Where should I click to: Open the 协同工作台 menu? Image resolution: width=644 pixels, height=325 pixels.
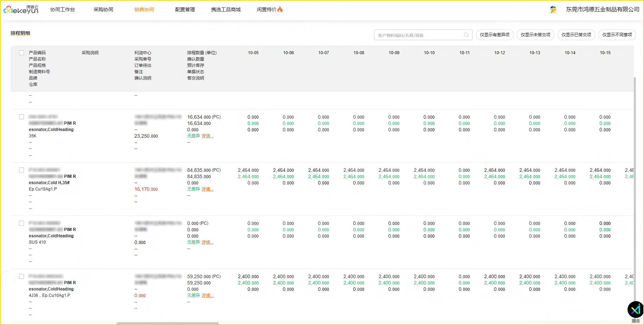click(x=63, y=10)
